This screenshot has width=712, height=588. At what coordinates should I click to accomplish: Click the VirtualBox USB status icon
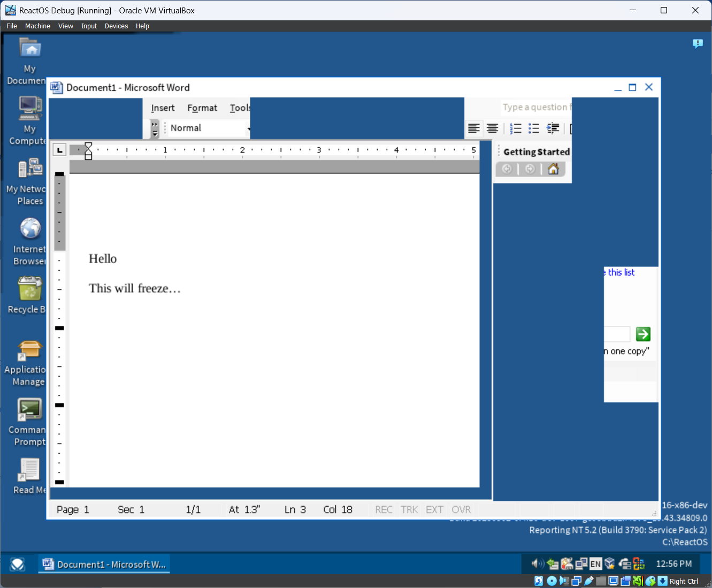pos(589,581)
